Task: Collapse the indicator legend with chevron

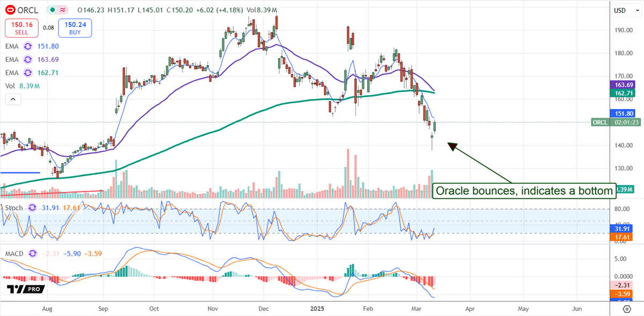Action: point(13,99)
